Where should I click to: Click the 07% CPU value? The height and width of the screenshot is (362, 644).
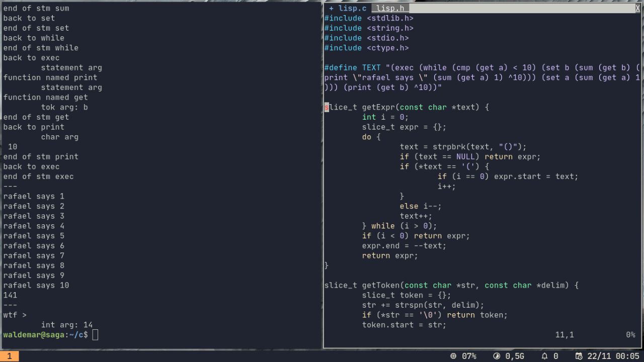click(469, 356)
